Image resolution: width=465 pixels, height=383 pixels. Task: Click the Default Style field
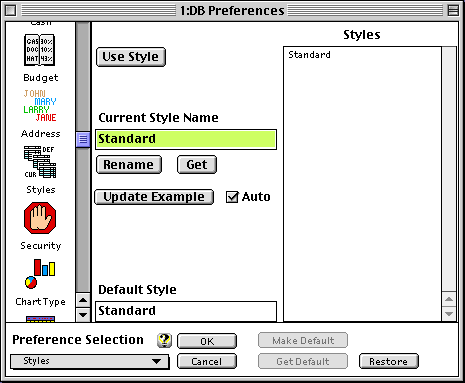coord(186,311)
